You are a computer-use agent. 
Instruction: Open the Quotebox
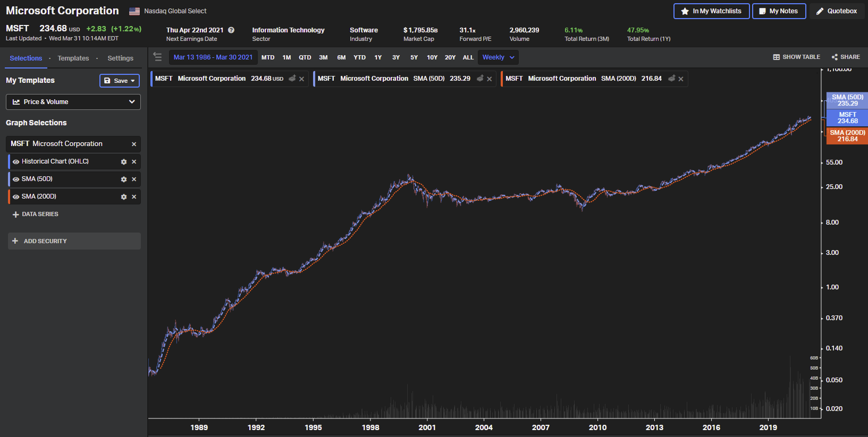tap(837, 11)
